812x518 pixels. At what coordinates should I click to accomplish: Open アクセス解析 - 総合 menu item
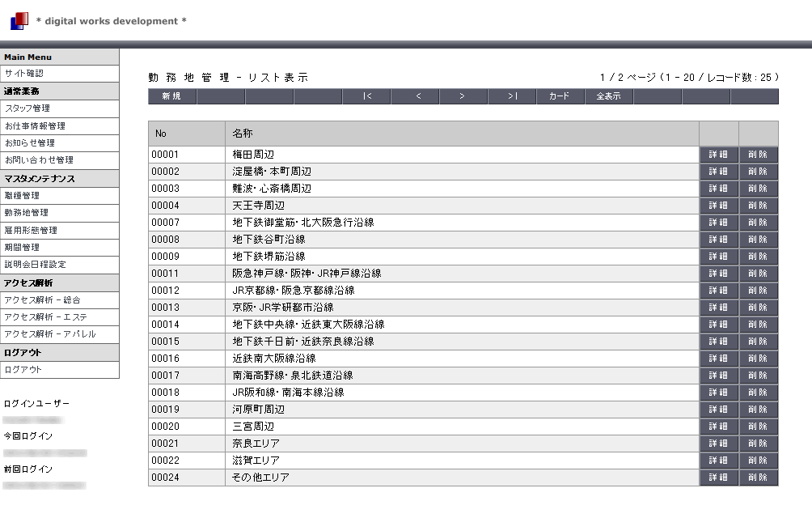[60, 300]
